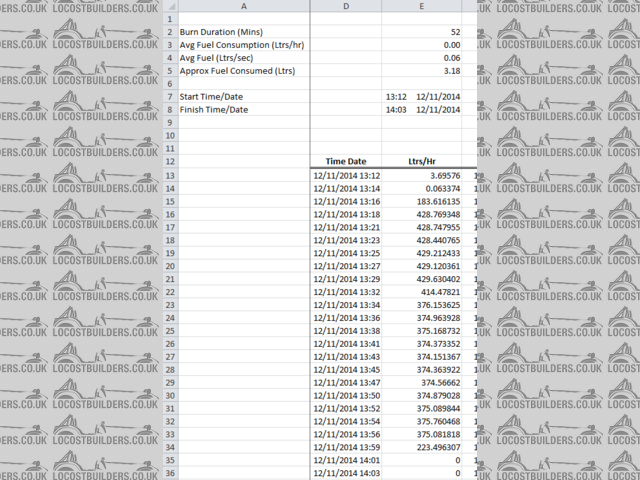Viewport: 640px width, 480px height.
Task: Select column E header
Action: pyautogui.click(x=422, y=6)
